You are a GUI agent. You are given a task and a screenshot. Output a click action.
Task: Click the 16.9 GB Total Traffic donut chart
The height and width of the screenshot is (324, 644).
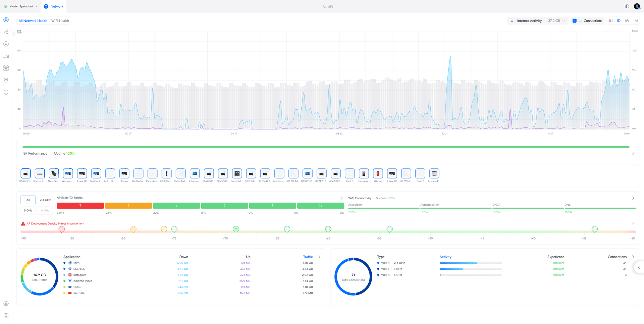39,277
